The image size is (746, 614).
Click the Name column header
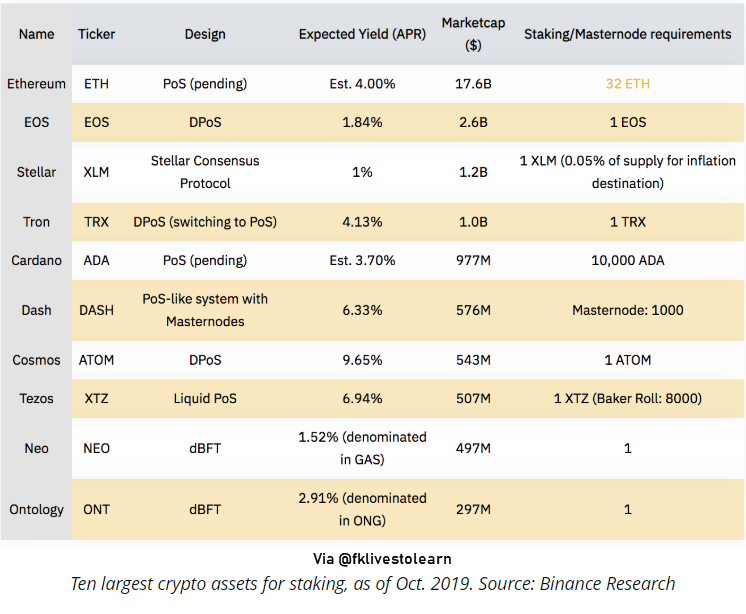pos(36,34)
